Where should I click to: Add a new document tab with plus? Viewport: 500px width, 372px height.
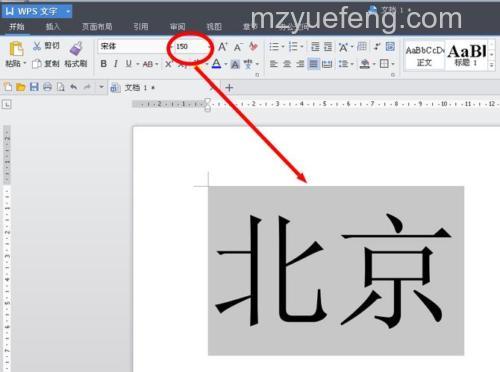point(229,88)
